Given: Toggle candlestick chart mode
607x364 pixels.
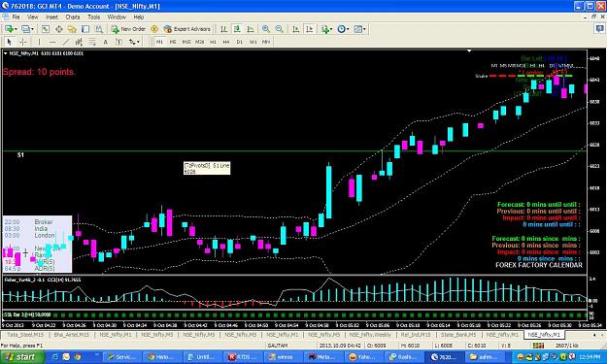Looking at the screenshot, I should coord(237,29).
